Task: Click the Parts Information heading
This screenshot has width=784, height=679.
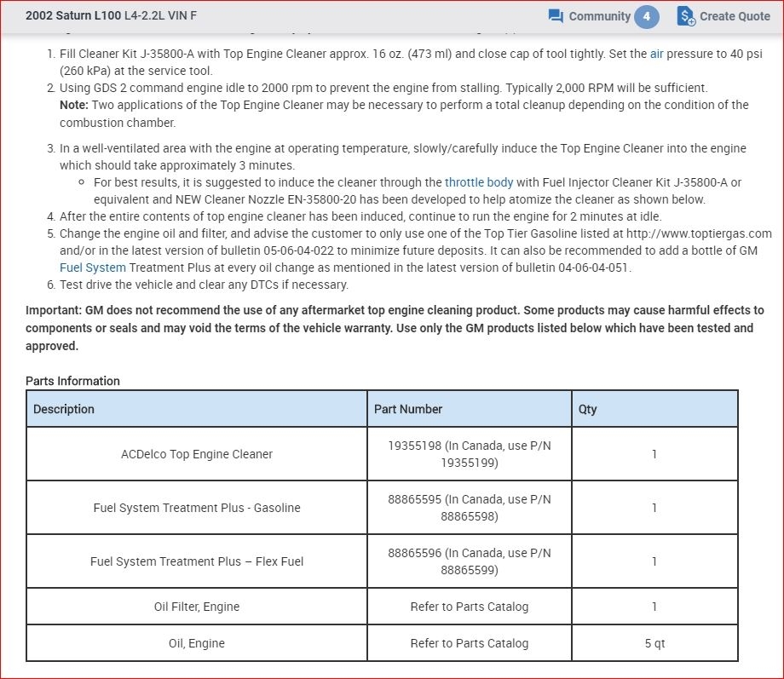Action: 72,381
